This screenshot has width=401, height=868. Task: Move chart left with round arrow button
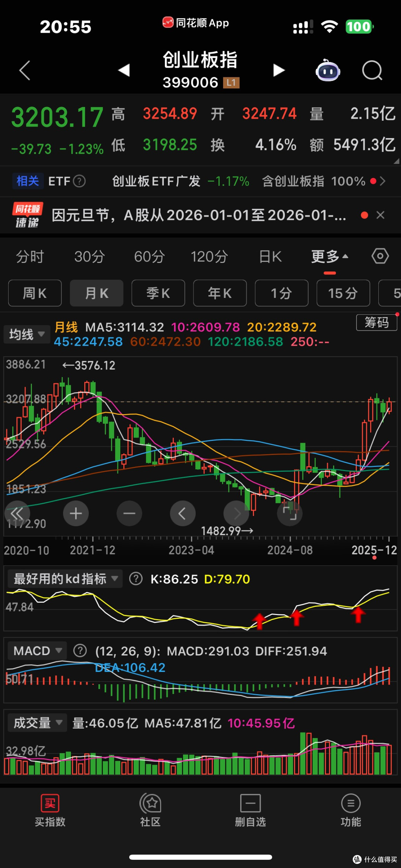(x=183, y=513)
